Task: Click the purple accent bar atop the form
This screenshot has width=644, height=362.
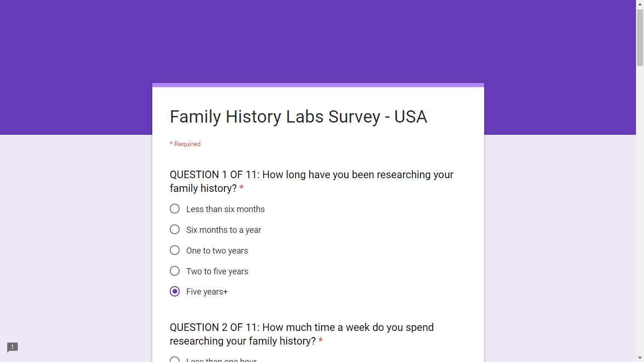Action: [x=318, y=86]
